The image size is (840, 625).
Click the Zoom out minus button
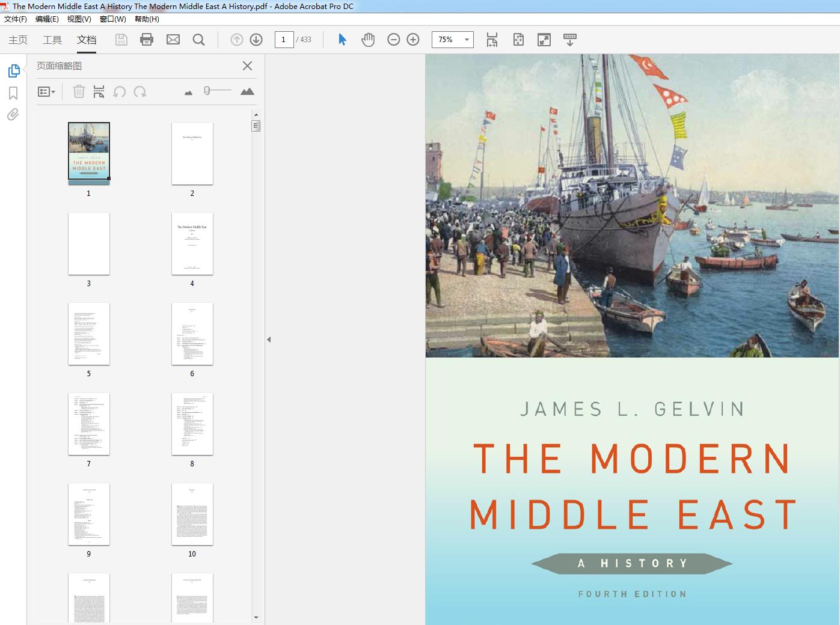click(394, 40)
